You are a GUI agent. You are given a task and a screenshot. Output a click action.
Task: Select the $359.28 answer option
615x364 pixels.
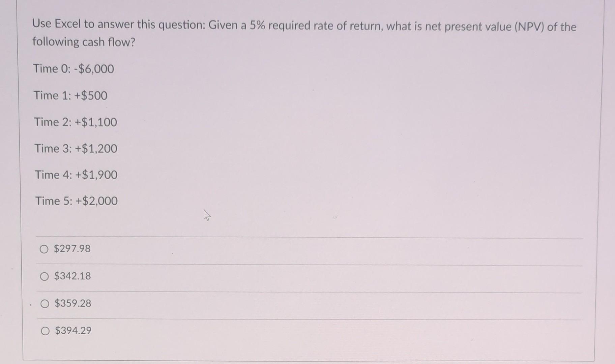44,304
